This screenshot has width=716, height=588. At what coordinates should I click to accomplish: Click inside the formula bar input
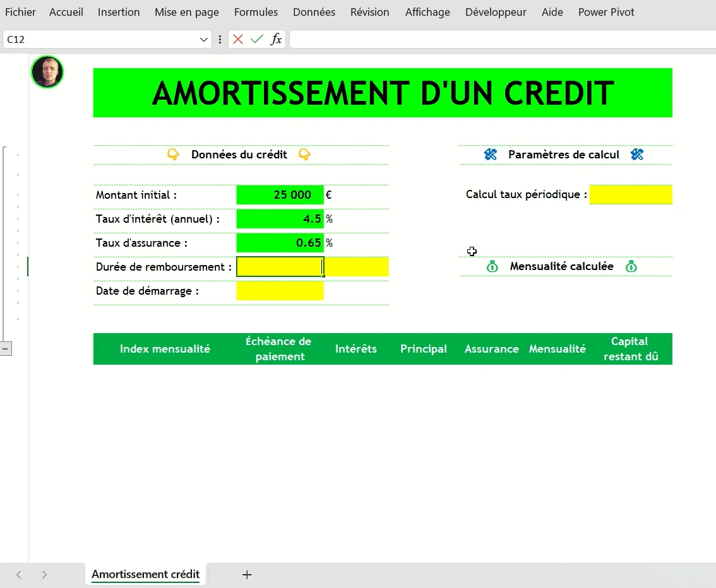tap(503, 39)
